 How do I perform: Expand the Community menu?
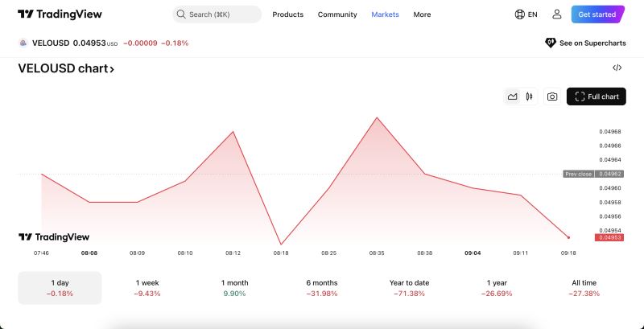[337, 14]
